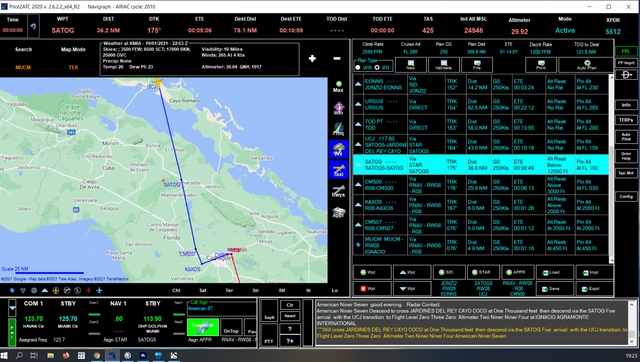
Task: Toggle the Nav1 selector indicator
Action: pyautogui.click(x=179, y=314)
